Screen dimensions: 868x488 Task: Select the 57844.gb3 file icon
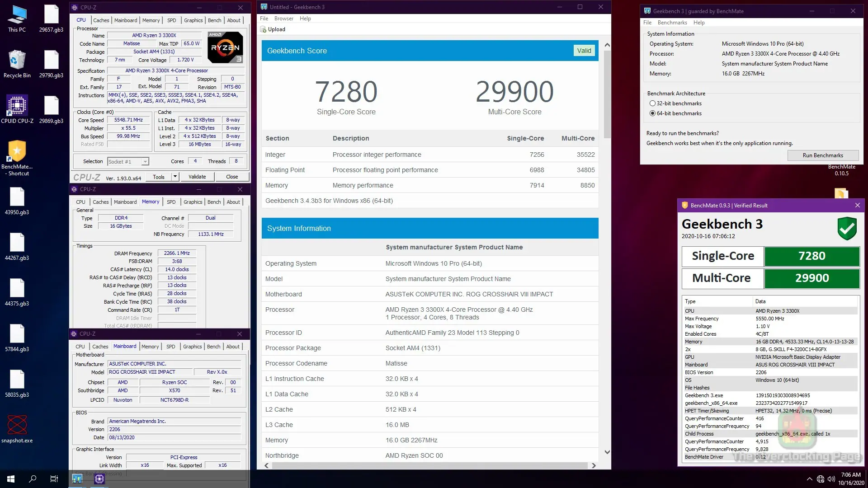click(17, 338)
